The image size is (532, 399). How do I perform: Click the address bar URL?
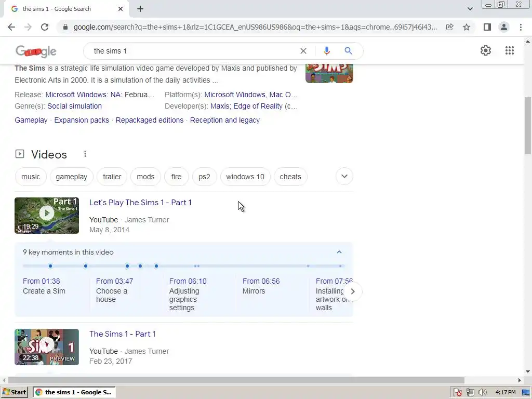(x=255, y=27)
